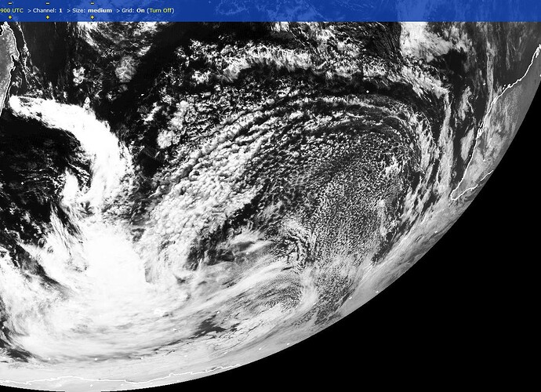Click the Channel label in the top bar
The width and height of the screenshot is (541, 392).
pos(44,10)
